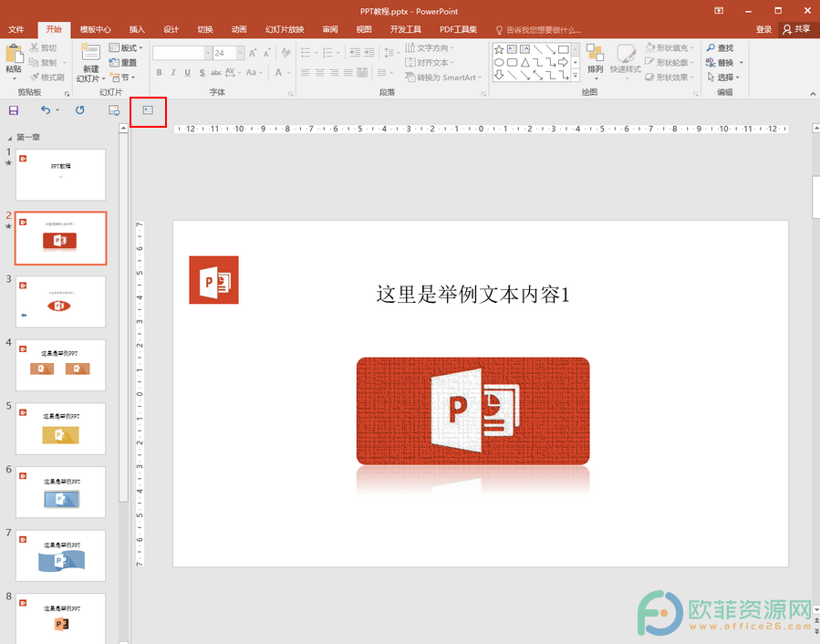
Task: Collapse the 第一章 section in slide panel
Action: (9, 138)
